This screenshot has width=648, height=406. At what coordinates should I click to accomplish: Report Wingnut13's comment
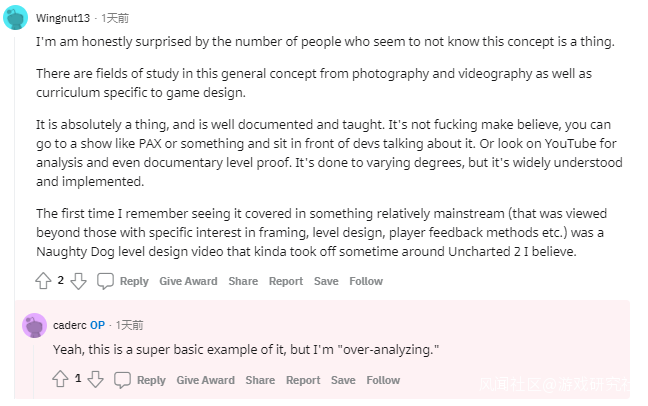(286, 282)
